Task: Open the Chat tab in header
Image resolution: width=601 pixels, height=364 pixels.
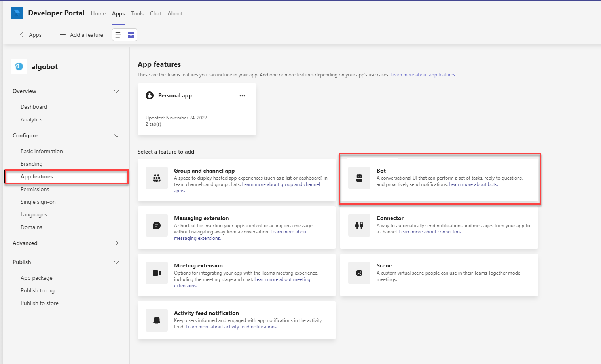Action: point(155,13)
